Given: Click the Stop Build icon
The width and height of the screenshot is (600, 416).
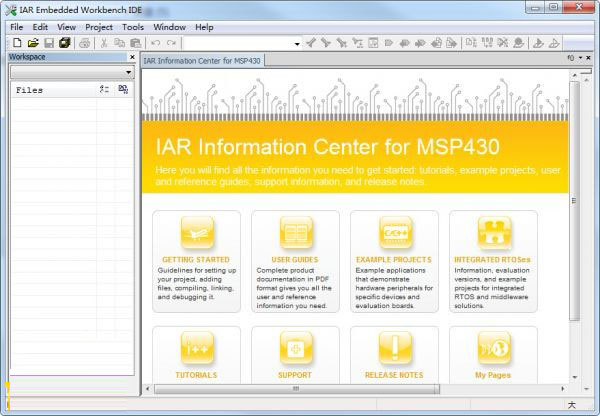Looking at the screenshot, I should pyautogui.click(x=502, y=43).
